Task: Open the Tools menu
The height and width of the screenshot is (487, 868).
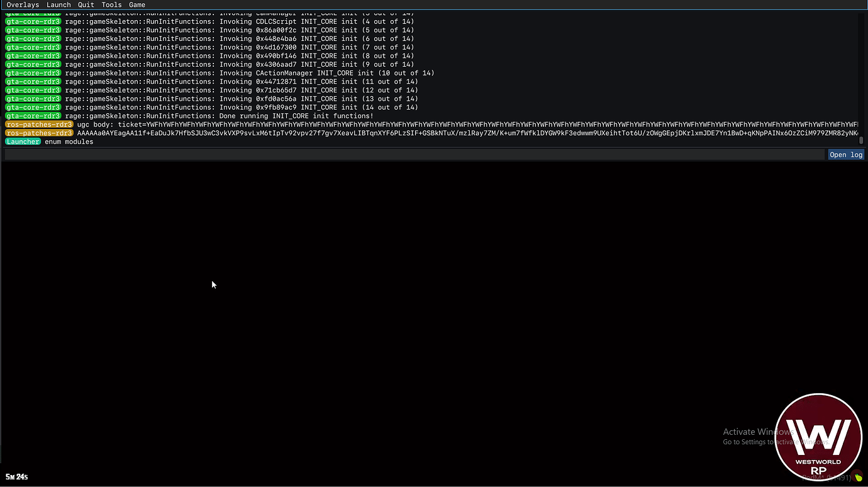Action: click(111, 4)
